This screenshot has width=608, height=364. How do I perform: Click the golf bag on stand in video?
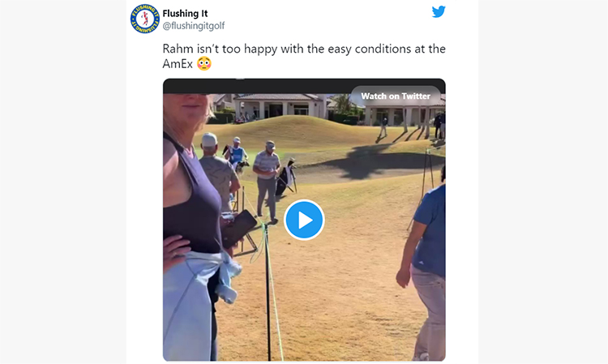287,178
